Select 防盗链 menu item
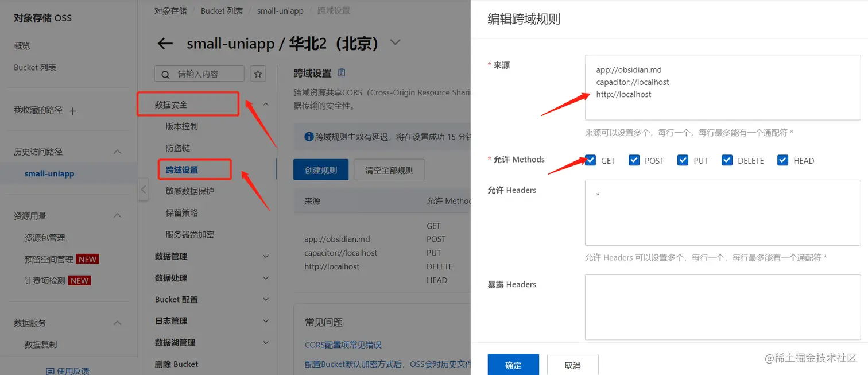Viewport: 868px width, 375px height. coord(178,148)
